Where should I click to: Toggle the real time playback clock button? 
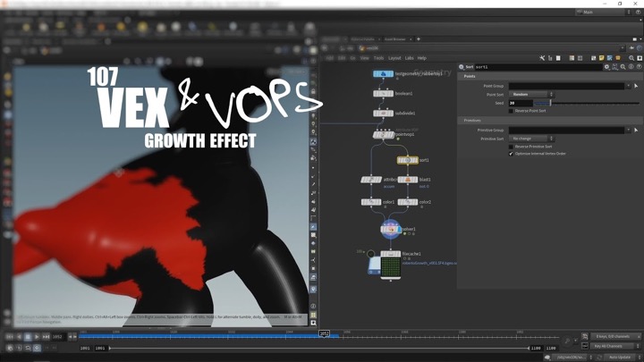coord(37,348)
